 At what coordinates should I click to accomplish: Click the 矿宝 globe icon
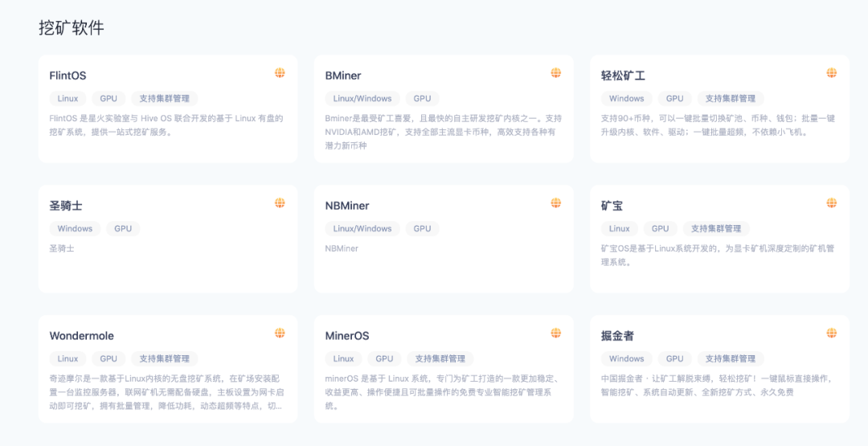tap(832, 203)
